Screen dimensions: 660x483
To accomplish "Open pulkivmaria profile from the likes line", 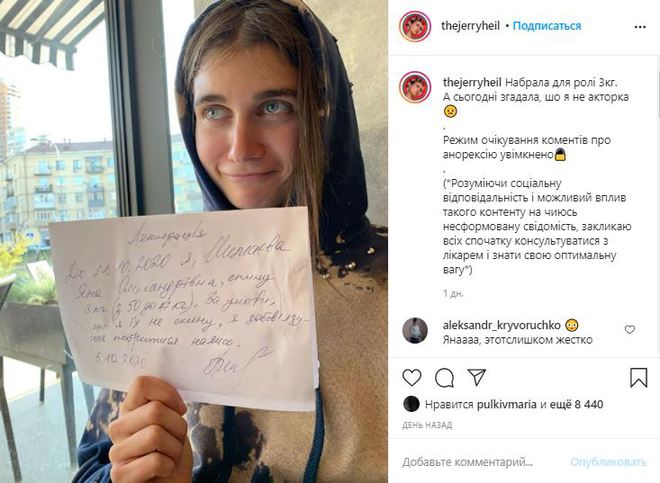I will coord(506,405).
